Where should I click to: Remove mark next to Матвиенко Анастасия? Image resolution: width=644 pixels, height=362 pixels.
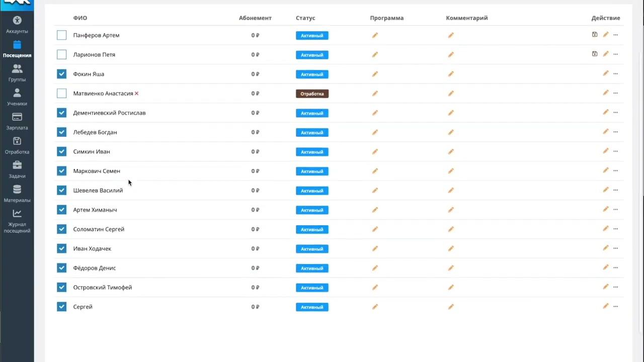tap(136, 94)
